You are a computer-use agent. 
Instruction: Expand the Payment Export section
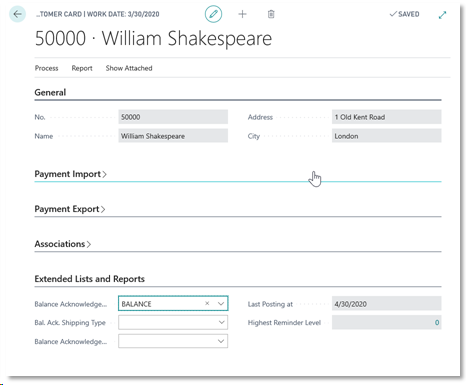pyautogui.click(x=70, y=209)
